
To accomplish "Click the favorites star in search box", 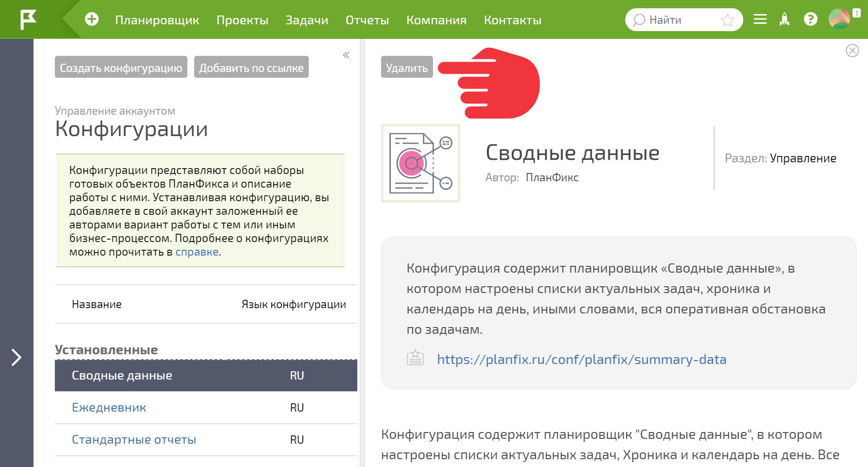I will click(727, 20).
